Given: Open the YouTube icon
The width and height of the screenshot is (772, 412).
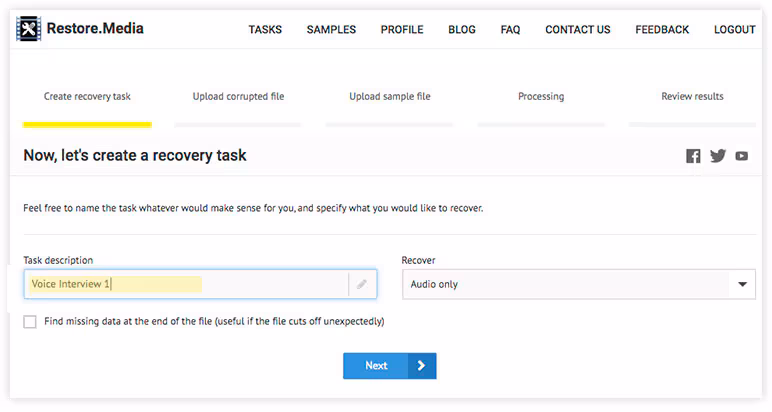Looking at the screenshot, I should tap(741, 156).
